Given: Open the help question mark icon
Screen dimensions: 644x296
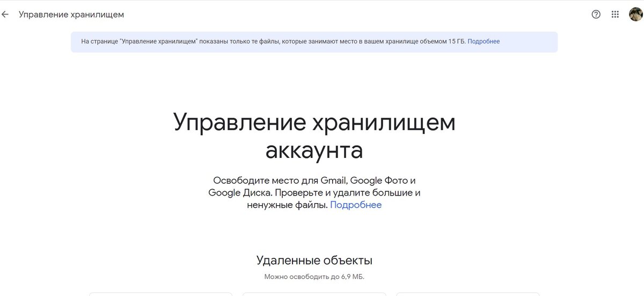Looking at the screenshot, I should click(596, 15).
